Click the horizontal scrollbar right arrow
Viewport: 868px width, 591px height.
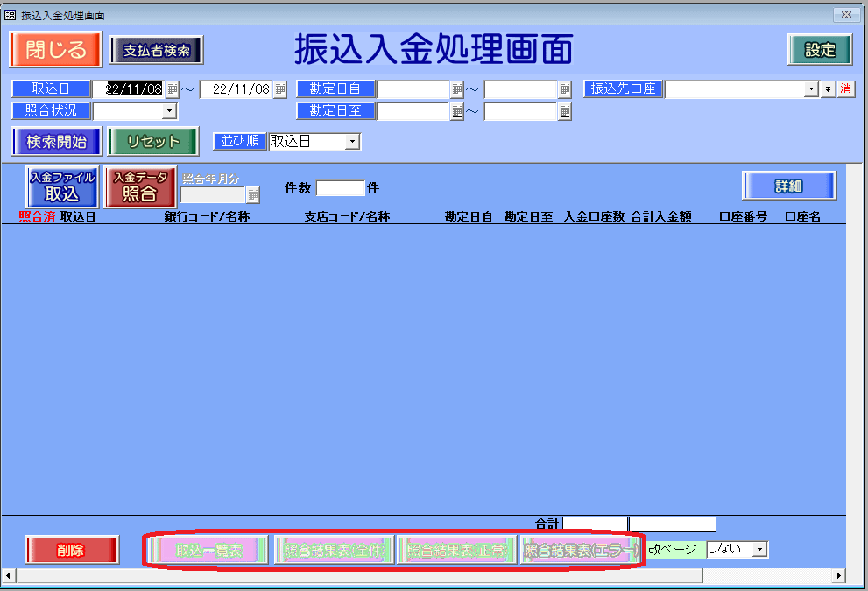[838, 575]
